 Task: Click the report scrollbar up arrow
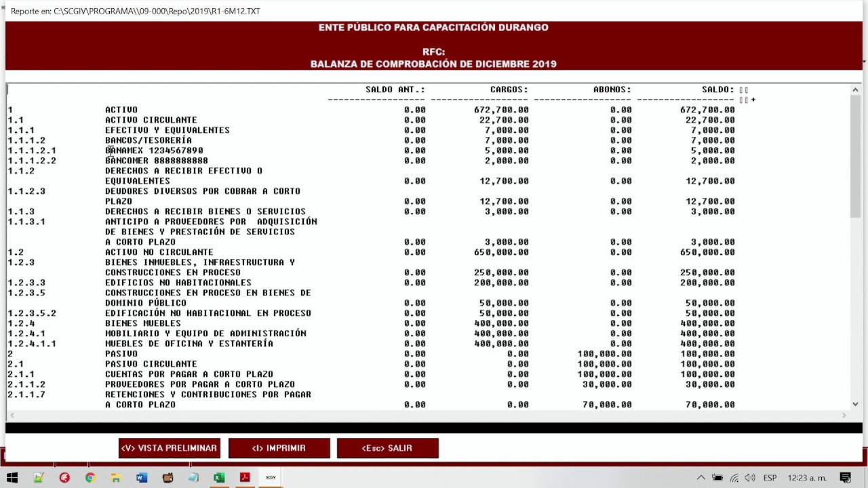tap(855, 89)
